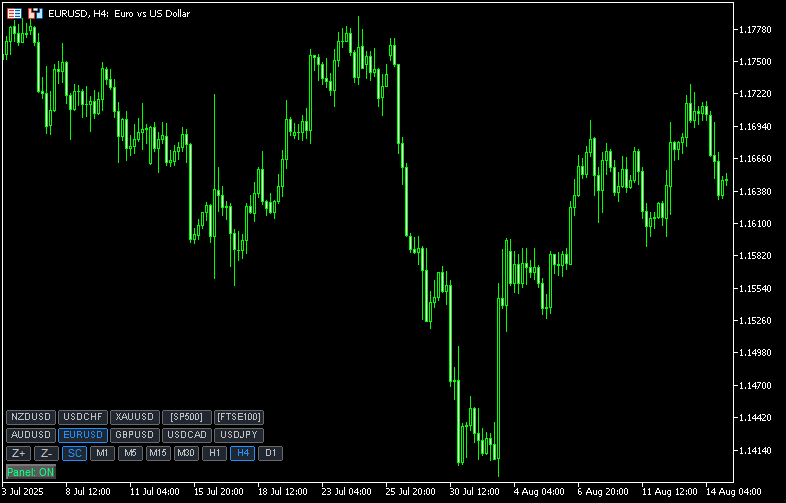Switch symbol to XAUUSD gold
This screenshot has width=786, height=503.
point(134,417)
